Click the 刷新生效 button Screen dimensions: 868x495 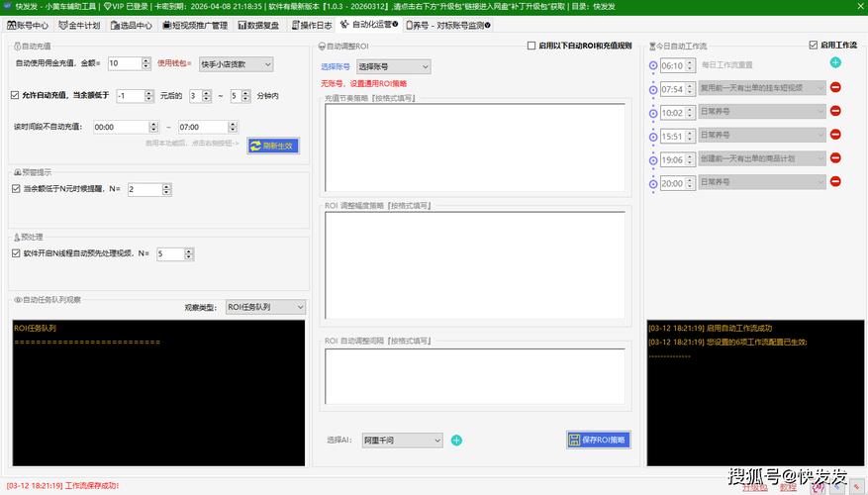272,146
